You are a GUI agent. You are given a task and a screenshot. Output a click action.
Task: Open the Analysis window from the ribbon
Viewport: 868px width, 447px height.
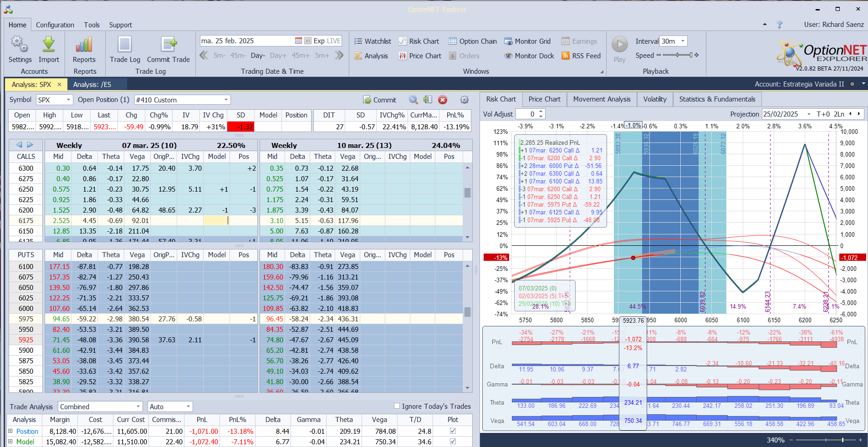[371, 56]
